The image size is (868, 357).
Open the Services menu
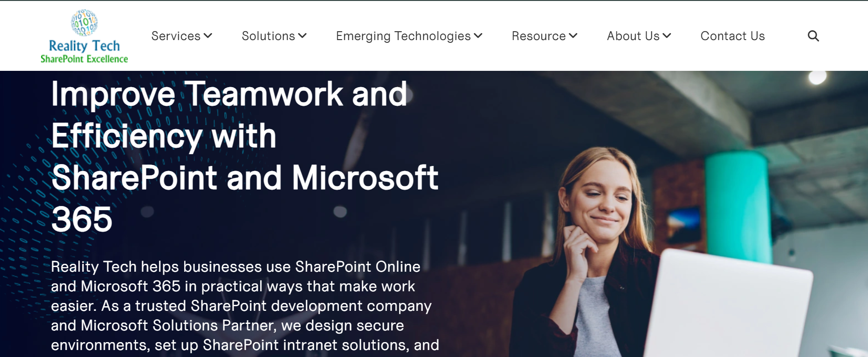[182, 36]
